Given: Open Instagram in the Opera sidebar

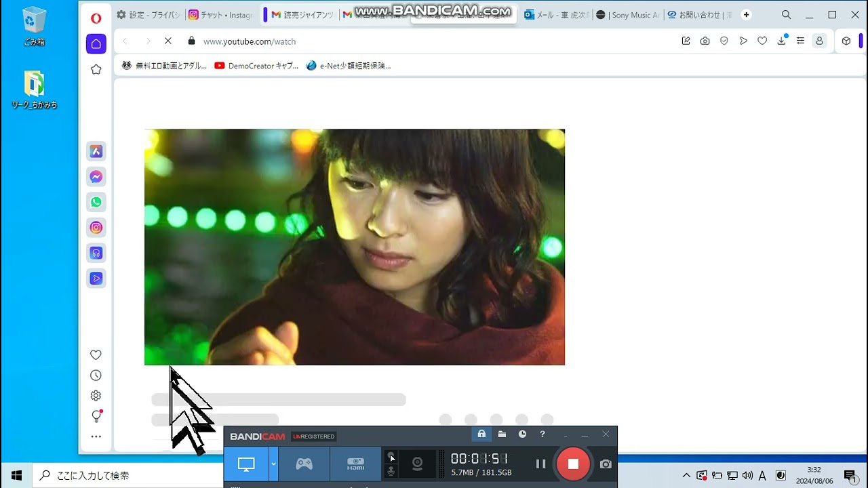Looking at the screenshot, I should tap(96, 228).
